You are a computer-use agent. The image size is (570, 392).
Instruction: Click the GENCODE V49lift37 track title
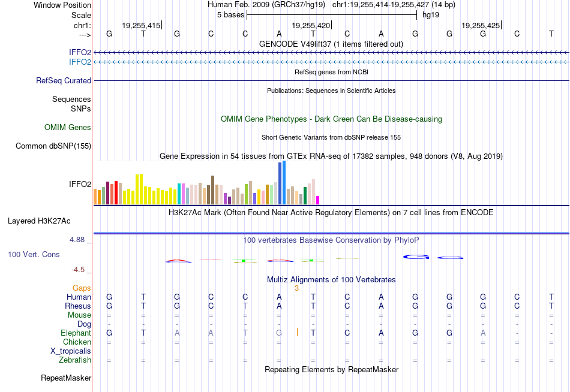(x=331, y=44)
